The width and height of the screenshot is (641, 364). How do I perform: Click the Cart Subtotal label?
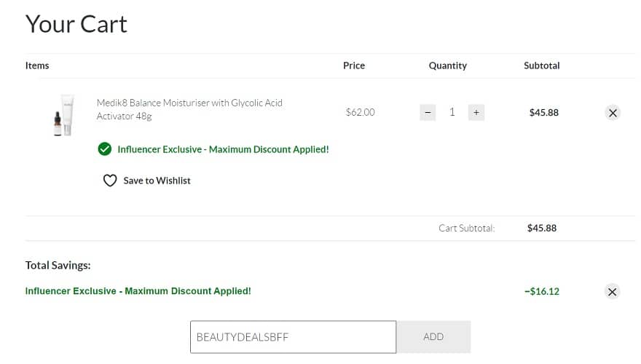[x=466, y=228]
